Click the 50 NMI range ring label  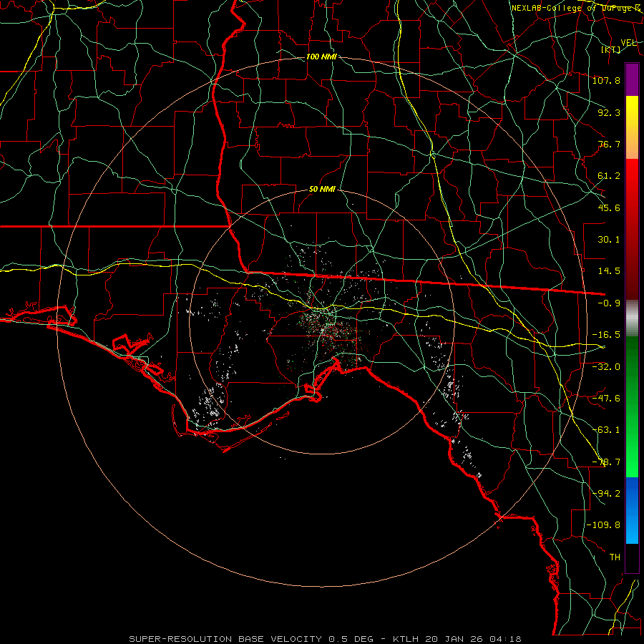[x=322, y=190]
